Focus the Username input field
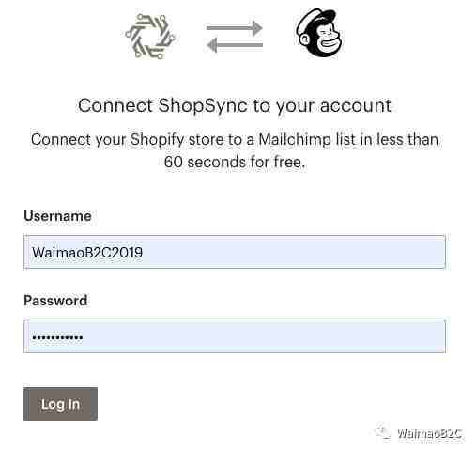This screenshot has width=476, height=452. [235, 252]
